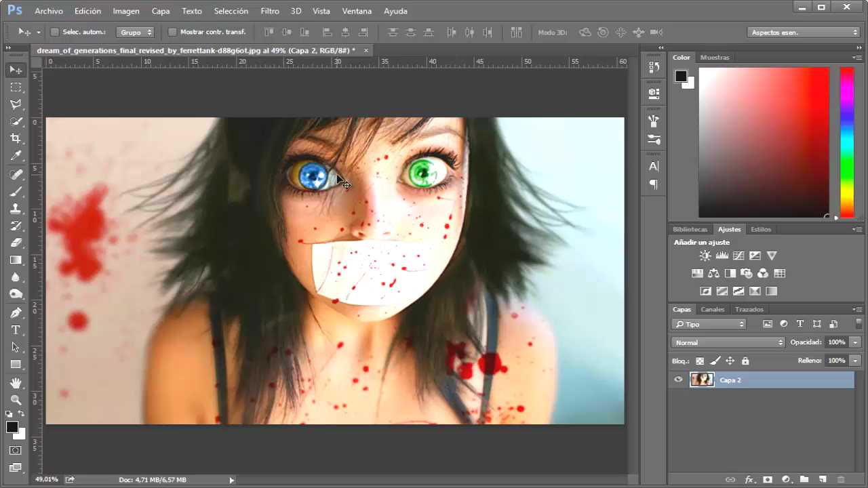The height and width of the screenshot is (488, 868).
Task: Open the History panel icon
Action: pos(654,66)
